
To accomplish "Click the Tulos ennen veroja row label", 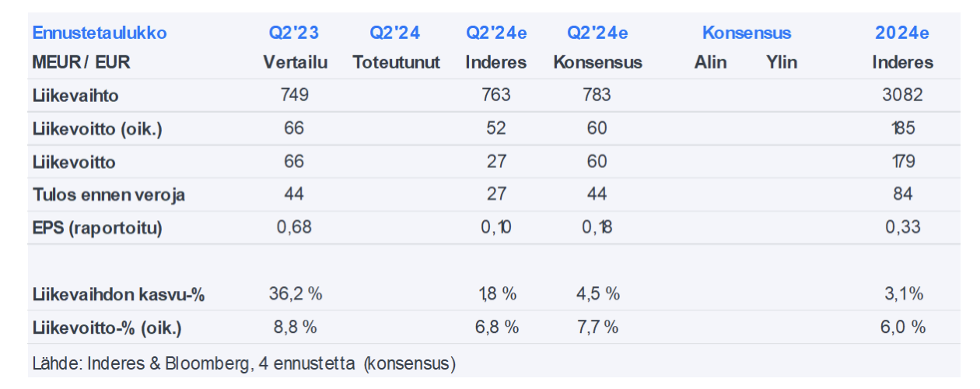I will click(108, 194).
